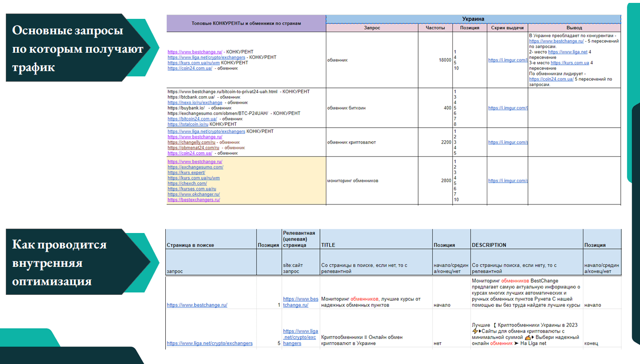Image resolution: width=640 pixels, height=364 pixels.
Task: Select the DESCRIPTION column header
Action: (x=527, y=239)
